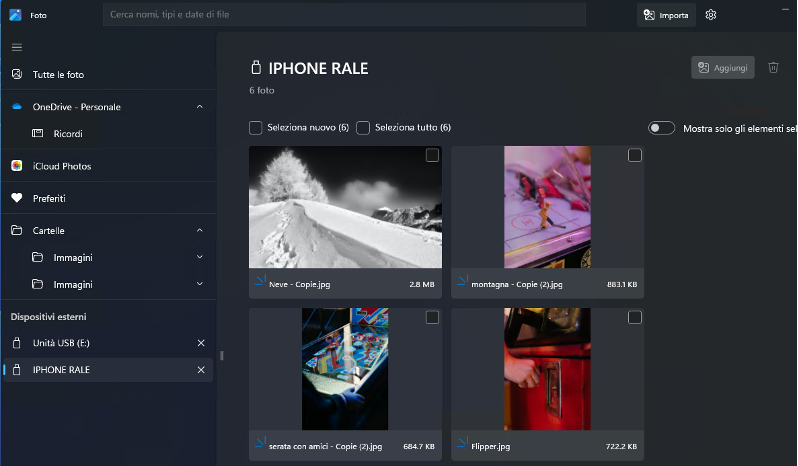This screenshot has width=798, height=466.
Task: Check the Seleziona nuovo checkbox
Action: [257, 128]
